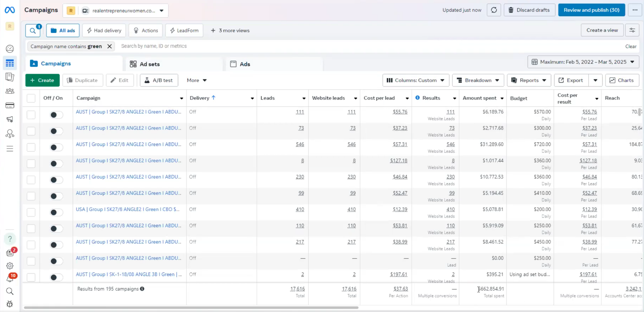Screen dimensions: 644x312
Task: Open Audiences people icon in sidebar
Action: [x=10, y=91]
